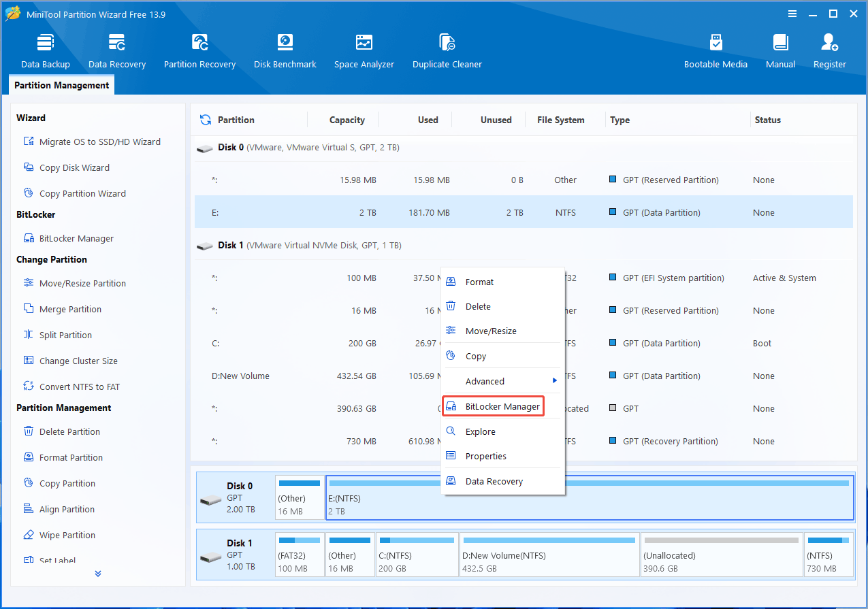Select Wipe Partition in sidebar

[59, 535]
